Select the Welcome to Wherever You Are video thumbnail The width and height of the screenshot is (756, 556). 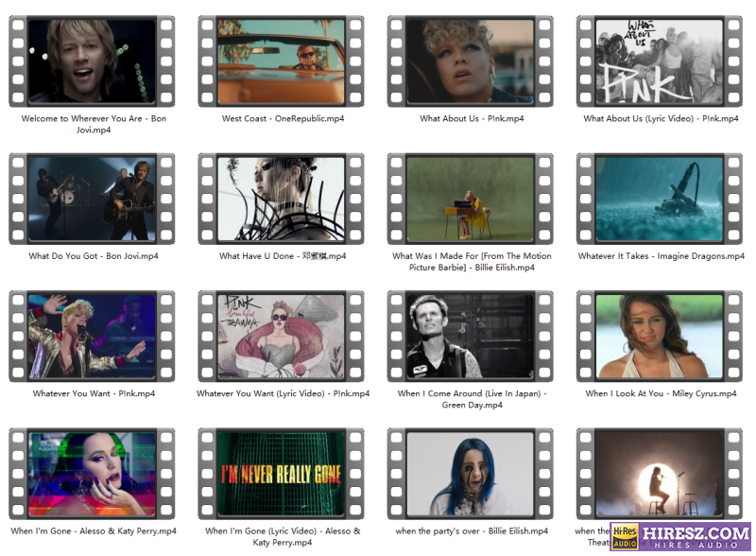[92, 61]
